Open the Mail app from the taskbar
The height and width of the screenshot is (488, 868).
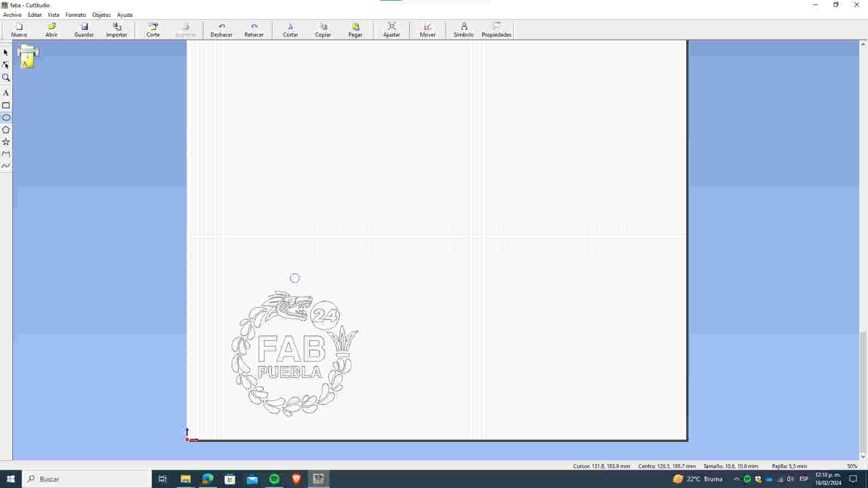(x=252, y=479)
